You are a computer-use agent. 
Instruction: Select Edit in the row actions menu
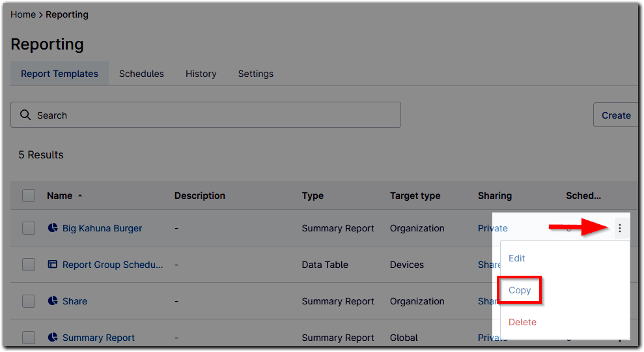pos(516,258)
